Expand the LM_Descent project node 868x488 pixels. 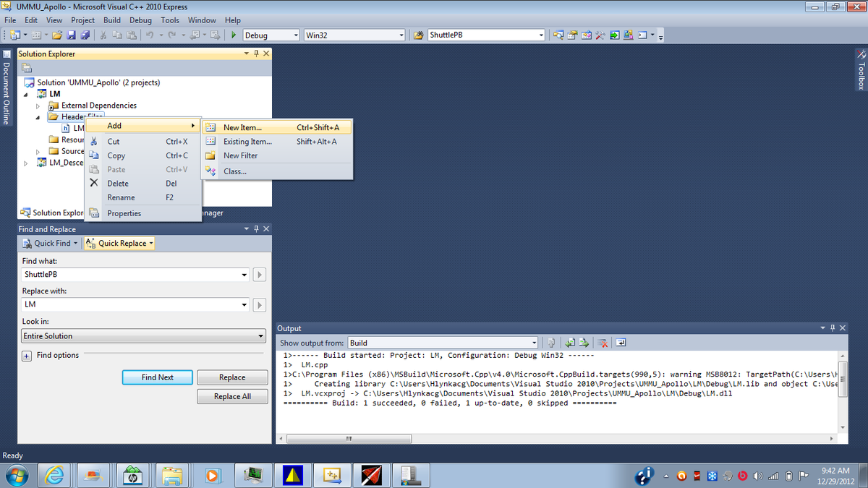click(x=27, y=163)
